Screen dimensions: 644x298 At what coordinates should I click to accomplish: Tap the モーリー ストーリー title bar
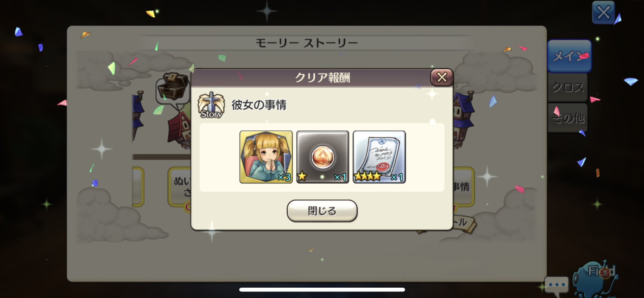point(307,43)
